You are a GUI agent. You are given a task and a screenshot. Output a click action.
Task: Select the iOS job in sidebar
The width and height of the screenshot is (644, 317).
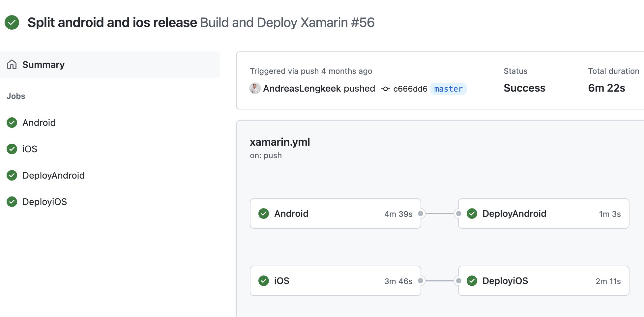[30, 149]
